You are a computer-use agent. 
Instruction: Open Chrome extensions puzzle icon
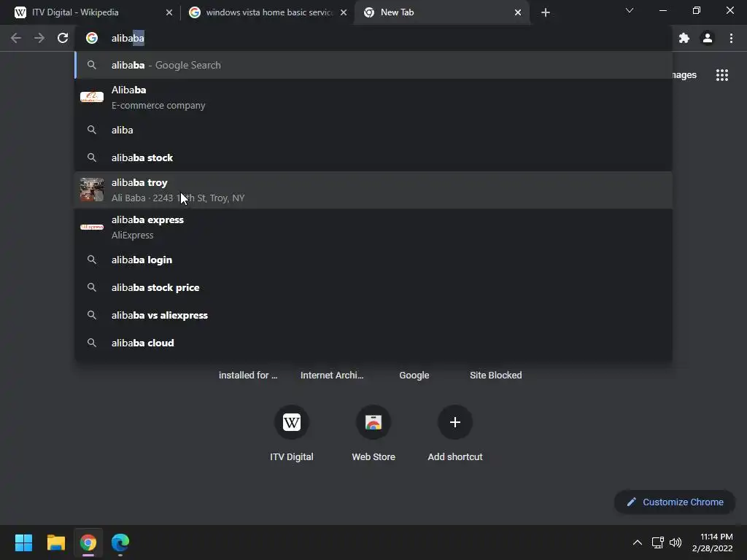[x=684, y=38]
